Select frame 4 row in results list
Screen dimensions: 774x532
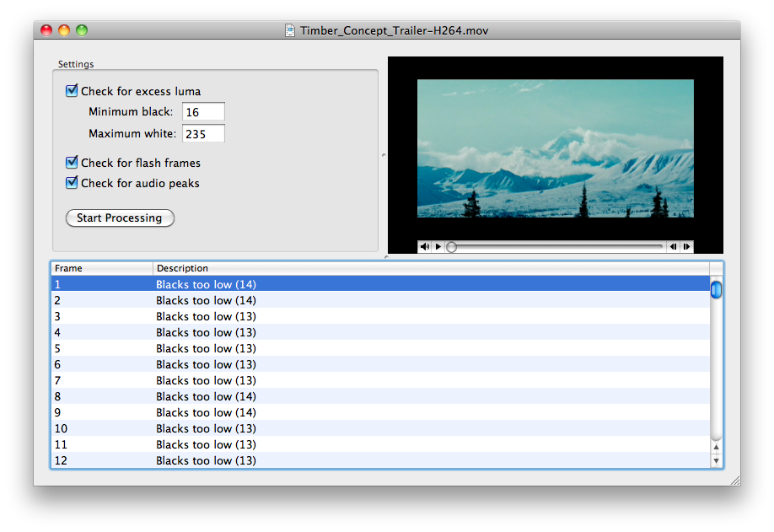pyautogui.click(x=380, y=332)
